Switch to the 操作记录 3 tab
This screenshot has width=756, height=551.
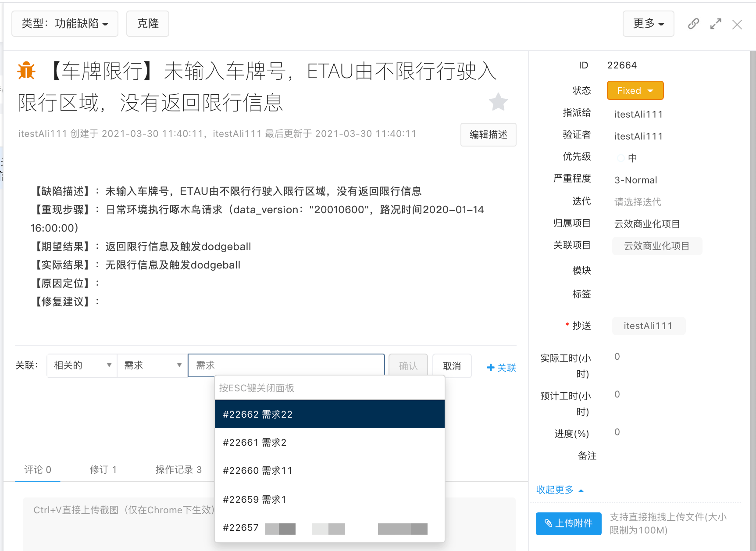pos(178,469)
